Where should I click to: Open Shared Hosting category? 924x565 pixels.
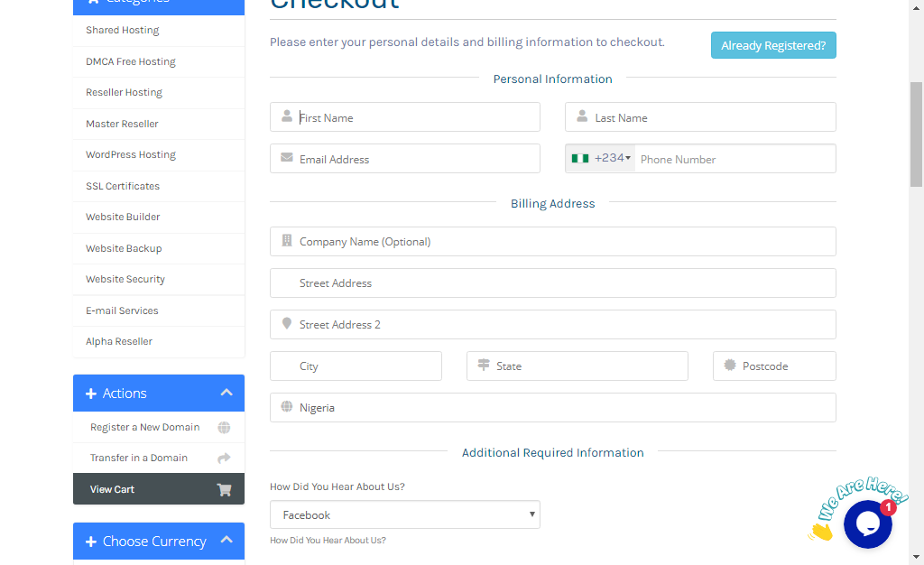pyautogui.click(x=159, y=31)
